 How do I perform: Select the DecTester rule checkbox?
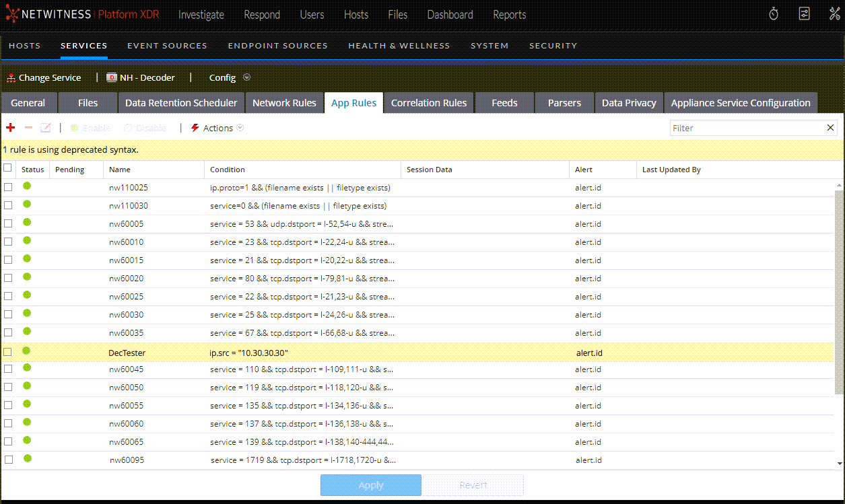tap(8, 352)
